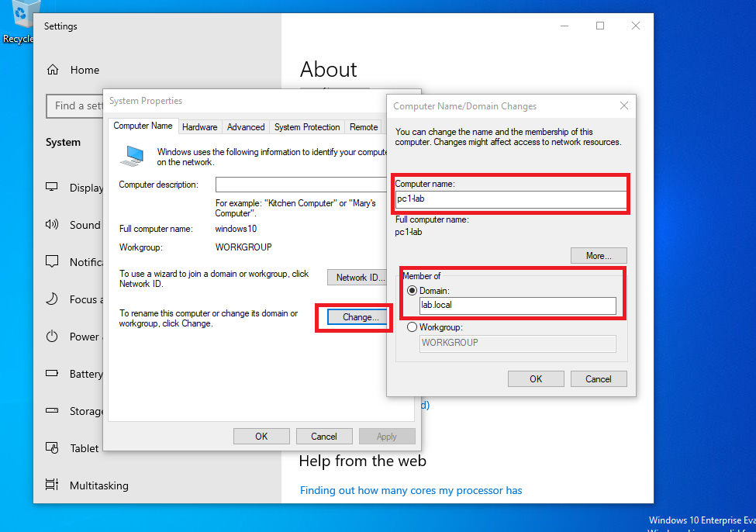Viewport: 756px width, 532px height.
Task: Click the Notifications icon in sidebar
Action: 53,262
